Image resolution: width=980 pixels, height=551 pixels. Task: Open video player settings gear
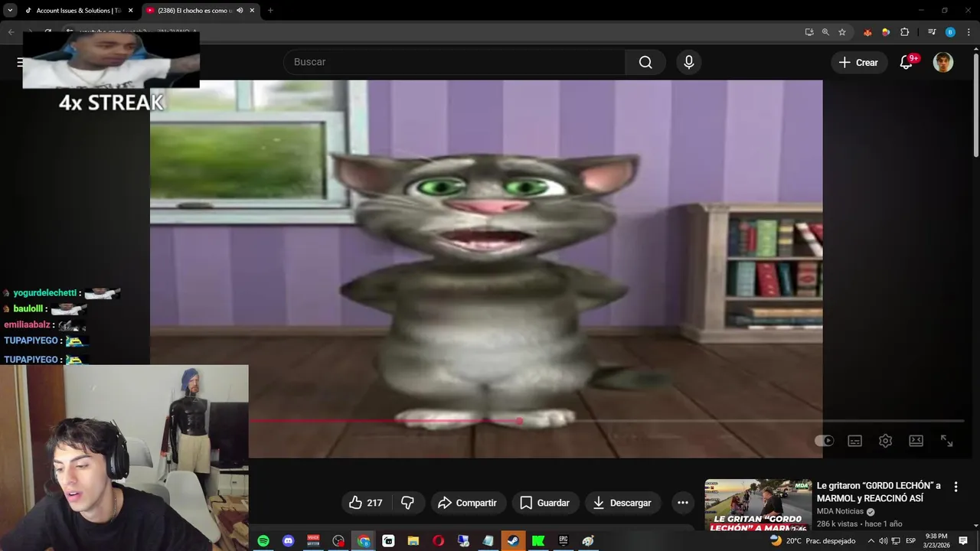tap(886, 441)
